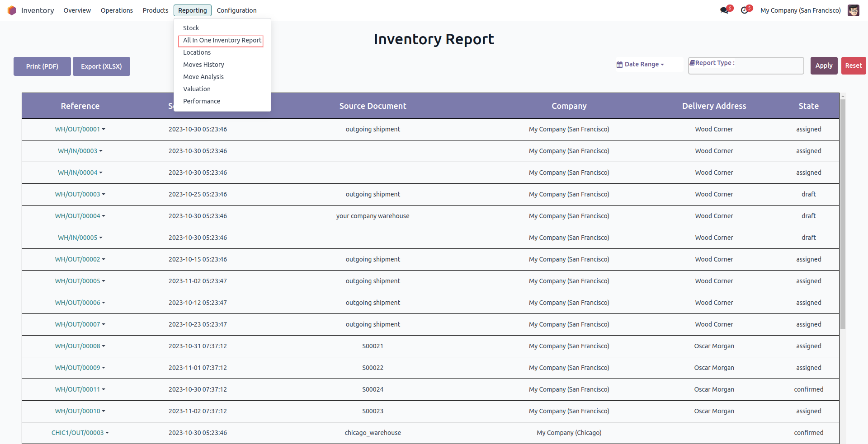The image size is (868, 444).
Task: Open the chat messages icon
Action: point(724,10)
